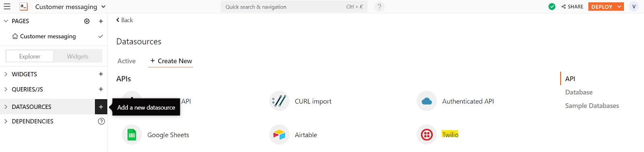The image size is (644, 152).
Task: Switch sidebar to Explorer view
Action: point(30,56)
